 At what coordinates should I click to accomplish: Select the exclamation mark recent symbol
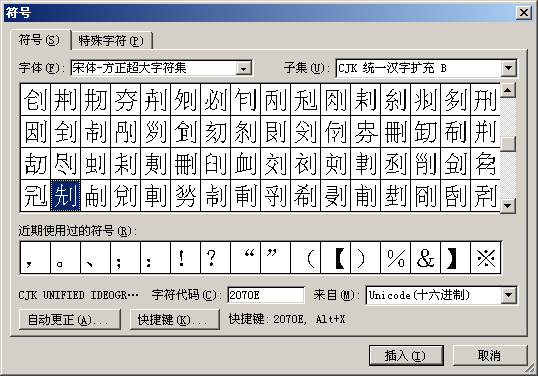point(185,258)
